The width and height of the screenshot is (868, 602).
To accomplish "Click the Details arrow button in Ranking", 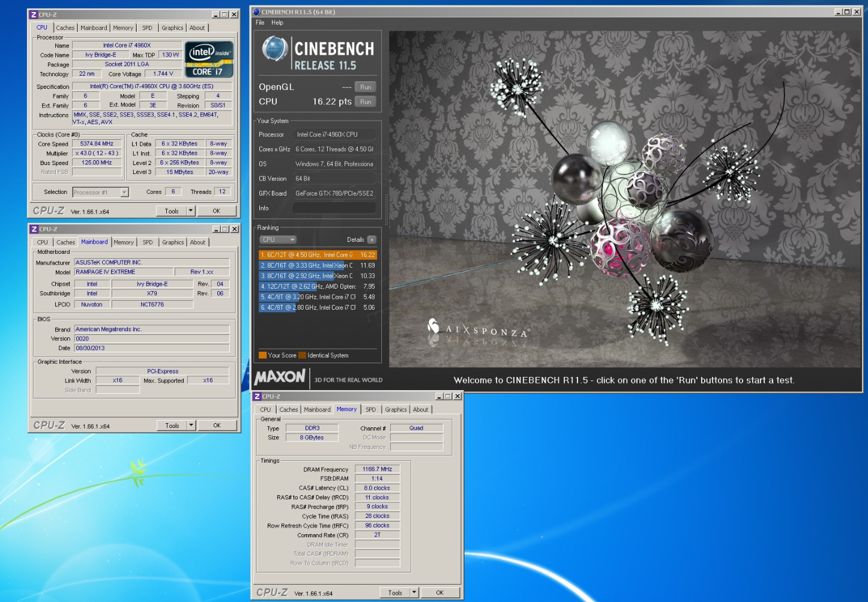I will coord(372,239).
